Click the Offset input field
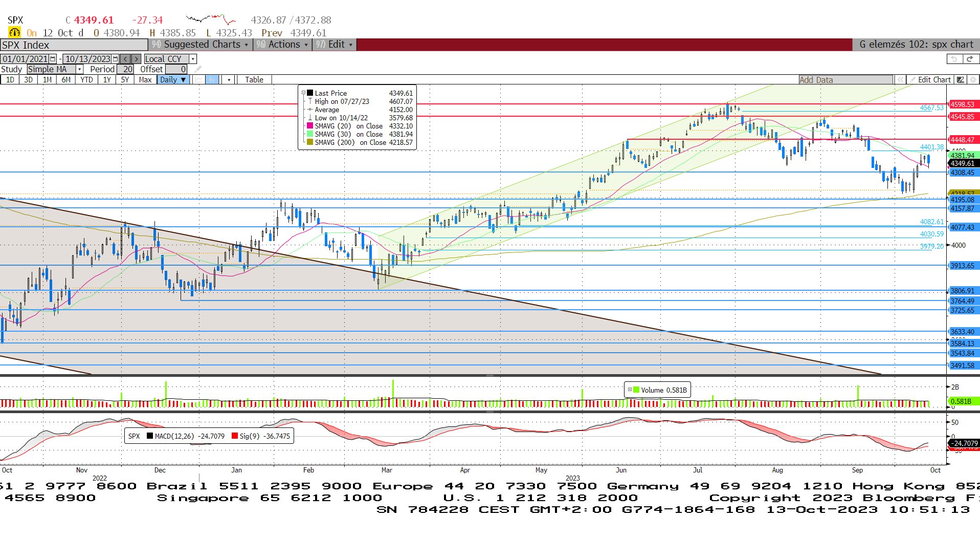Screen dimensions: 980x538 click(176, 69)
